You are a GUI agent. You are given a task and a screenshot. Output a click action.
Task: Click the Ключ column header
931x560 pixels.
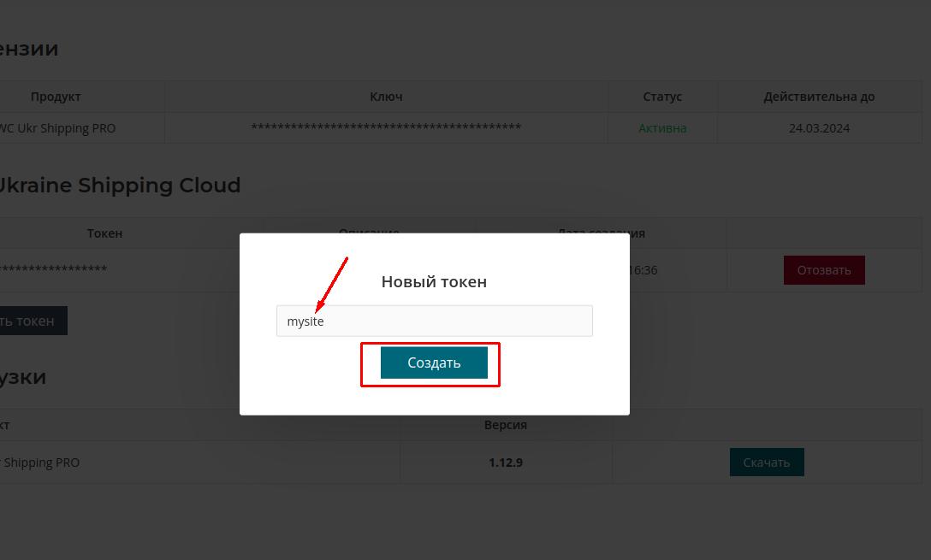[x=386, y=96]
